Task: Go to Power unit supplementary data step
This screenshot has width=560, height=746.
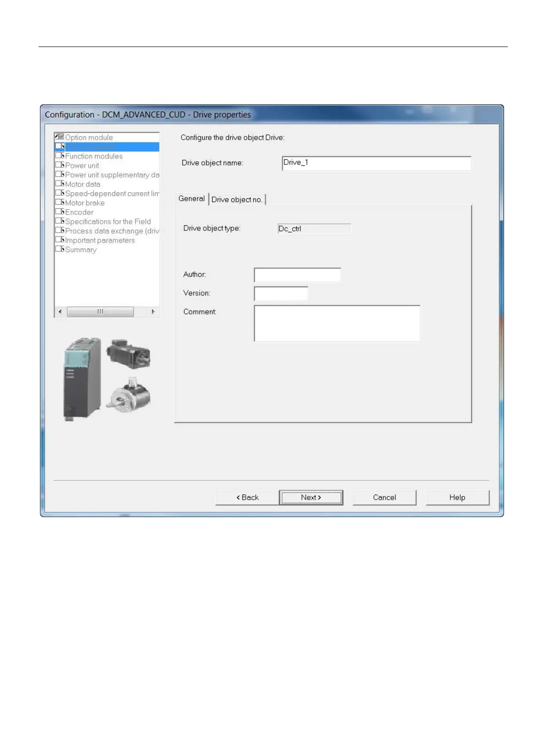Action: 112,175
